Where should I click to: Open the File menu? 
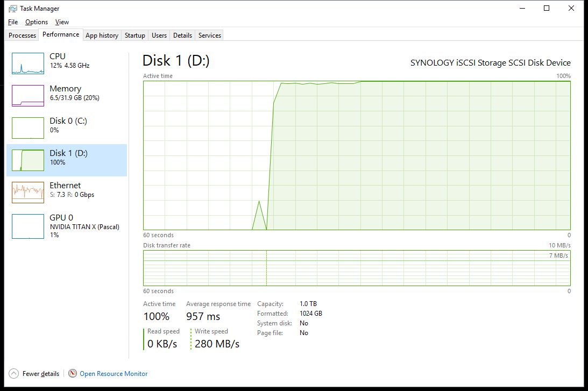coord(13,22)
